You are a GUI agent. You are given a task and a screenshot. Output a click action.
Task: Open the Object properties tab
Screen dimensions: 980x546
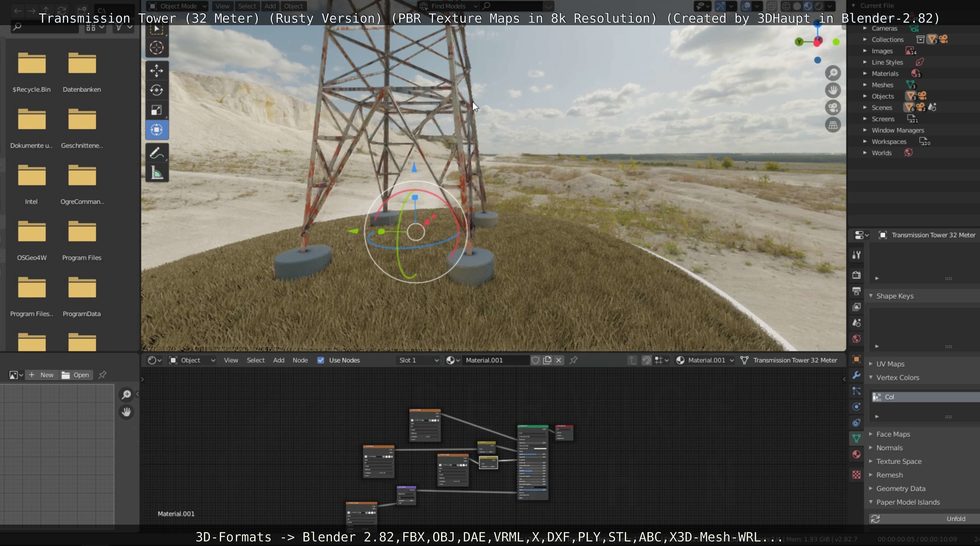[x=856, y=359]
